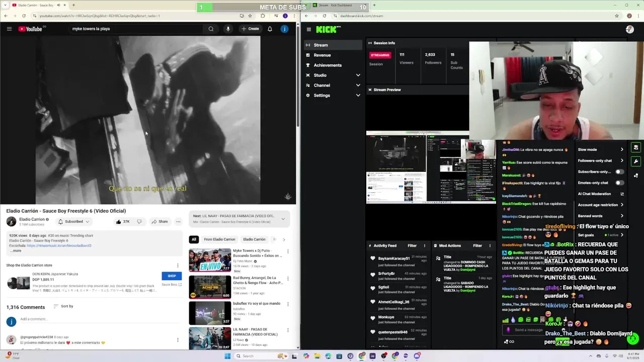Open more actions under the video title
This screenshot has height=362, width=644.
[178, 222]
